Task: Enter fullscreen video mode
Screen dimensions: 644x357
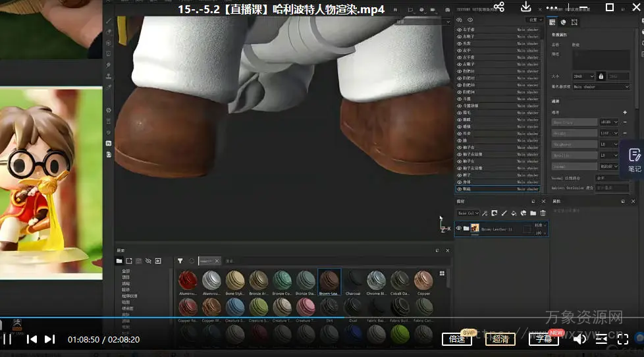Action: (622, 339)
